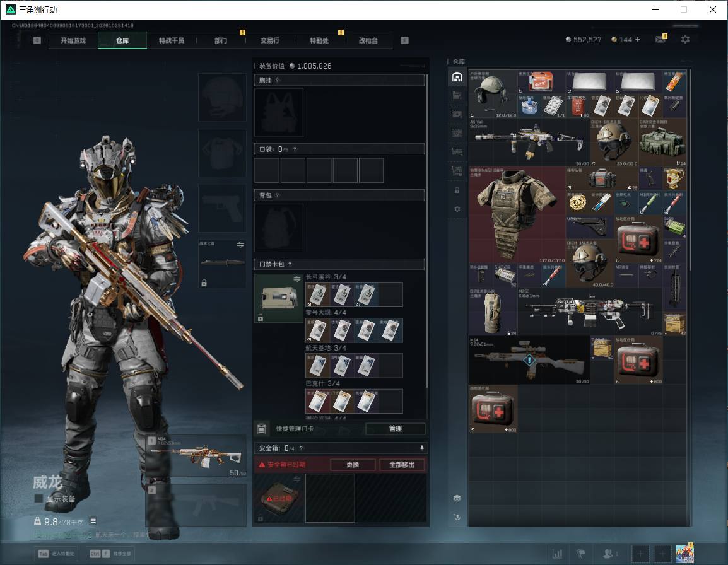728x565 pixels.
Task: Click swap arrows on the keycard case
Action: (x=296, y=279)
